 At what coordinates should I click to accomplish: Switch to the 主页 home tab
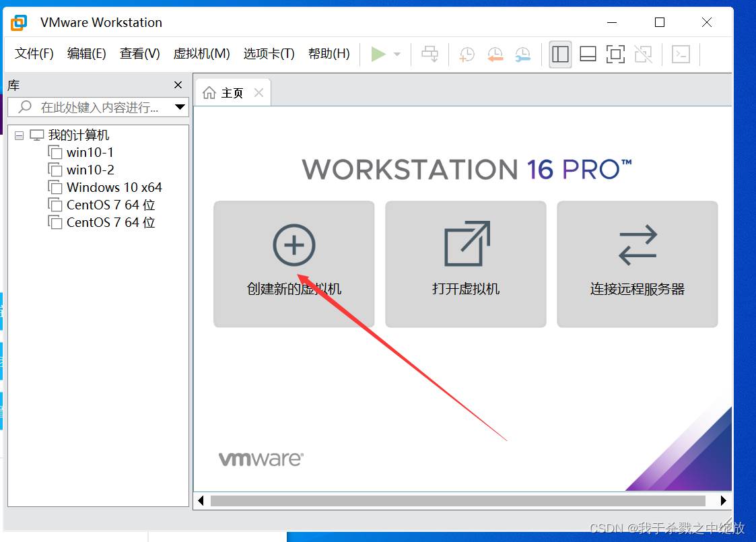(225, 93)
